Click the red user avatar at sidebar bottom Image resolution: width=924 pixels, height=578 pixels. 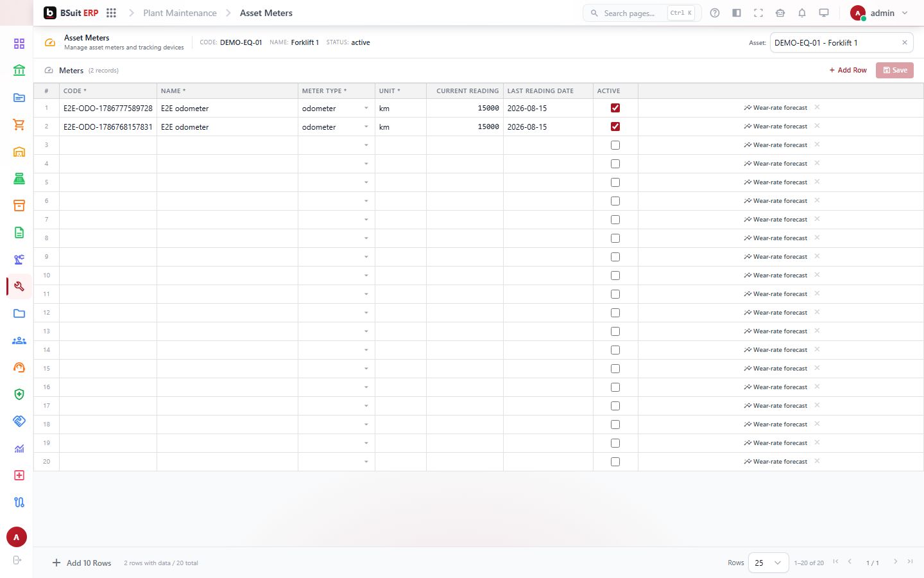(17, 537)
